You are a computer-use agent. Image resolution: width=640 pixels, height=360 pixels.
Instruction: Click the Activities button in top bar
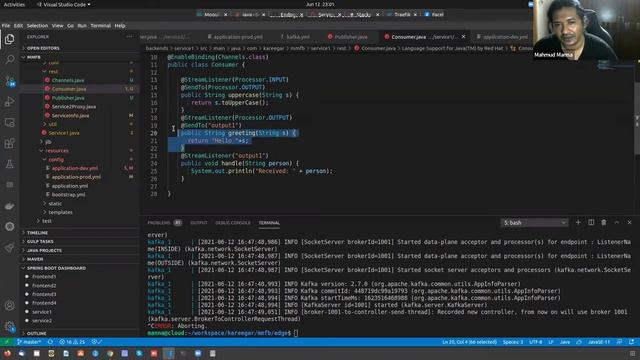pyautogui.click(x=14, y=4)
